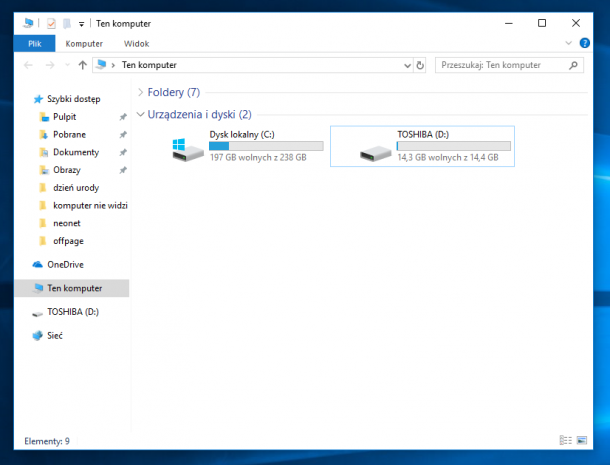This screenshot has width=610, height=465.
Task: Open the address bar history dropdown
Action: click(407, 65)
